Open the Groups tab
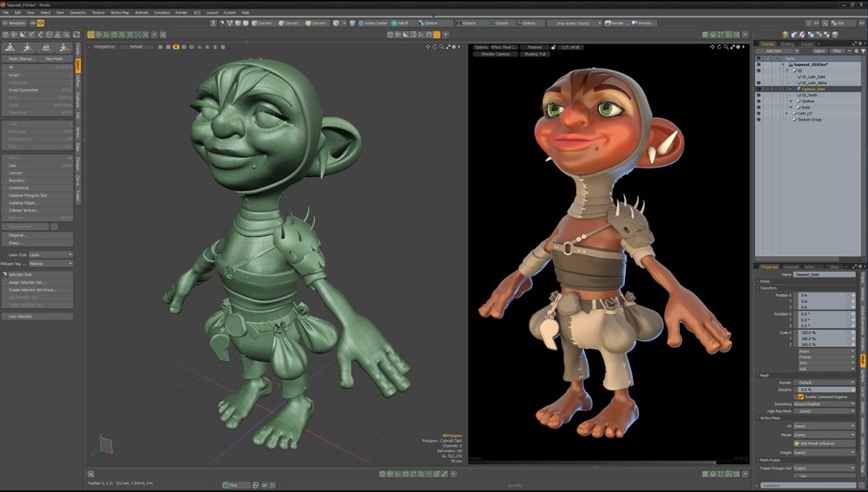Image resolution: width=868 pixels, height=492 pixels. (x=806, y=43)
